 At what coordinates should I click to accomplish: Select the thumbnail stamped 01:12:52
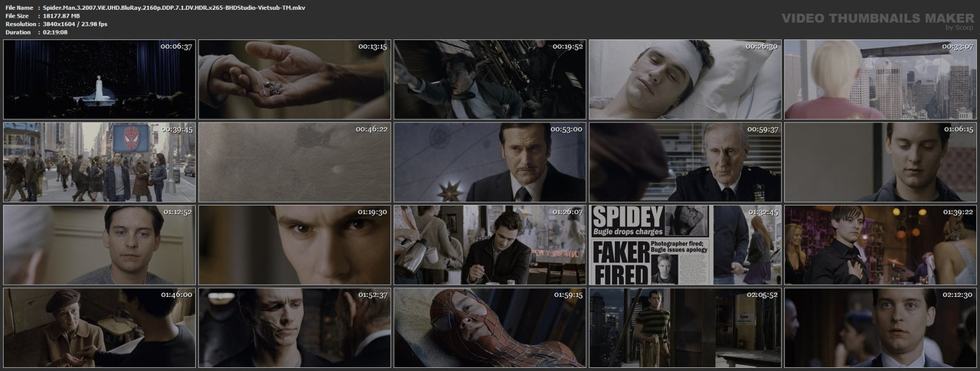(100, 245)
